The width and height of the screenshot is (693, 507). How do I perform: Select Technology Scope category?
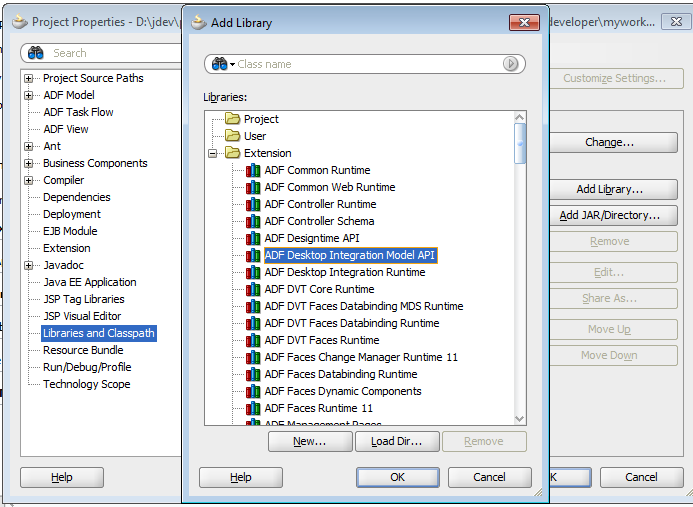click(87, 384)
